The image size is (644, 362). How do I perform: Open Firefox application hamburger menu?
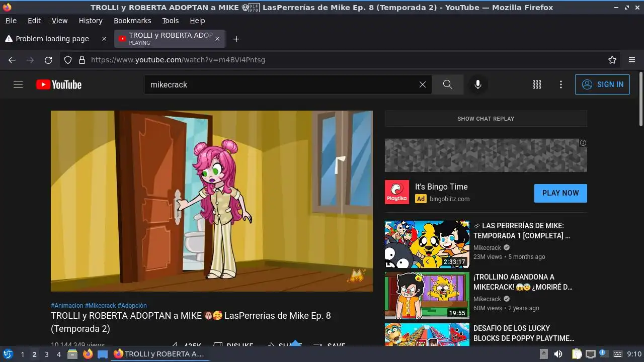(x=632, y=60)
